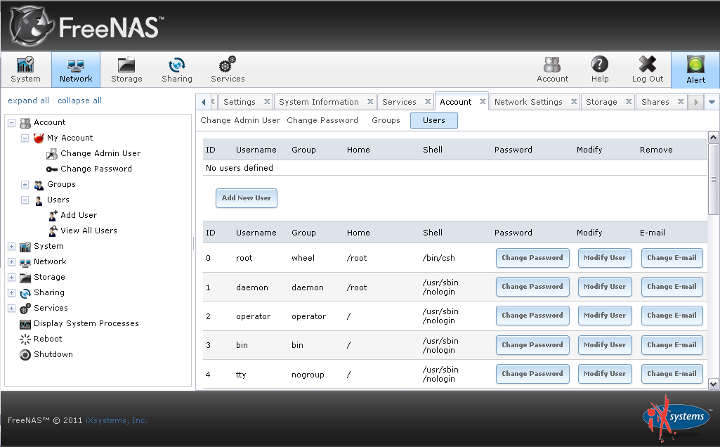The image size is (720, 447).
Task: Click the My Account red daemon icon
Action: pos(39,138)
